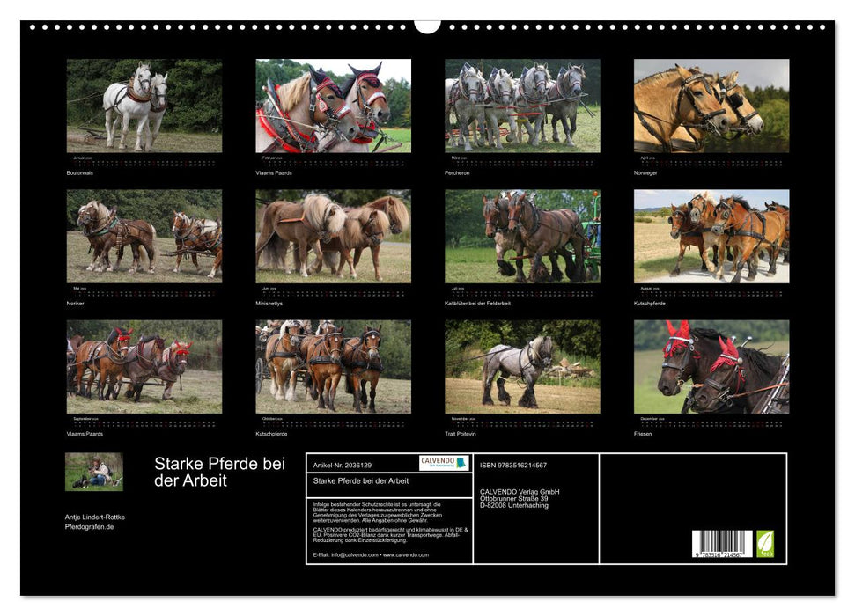Open the Boulonnais white horses photo
Screen dimensions: 855x616
pos(144,106)
